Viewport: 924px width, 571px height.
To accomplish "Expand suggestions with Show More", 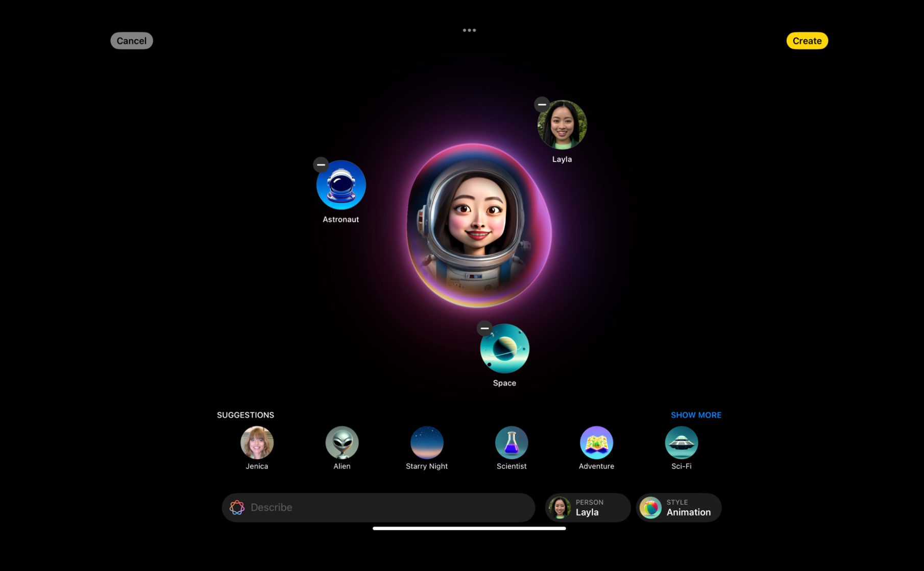I will (x=695, y=415).
